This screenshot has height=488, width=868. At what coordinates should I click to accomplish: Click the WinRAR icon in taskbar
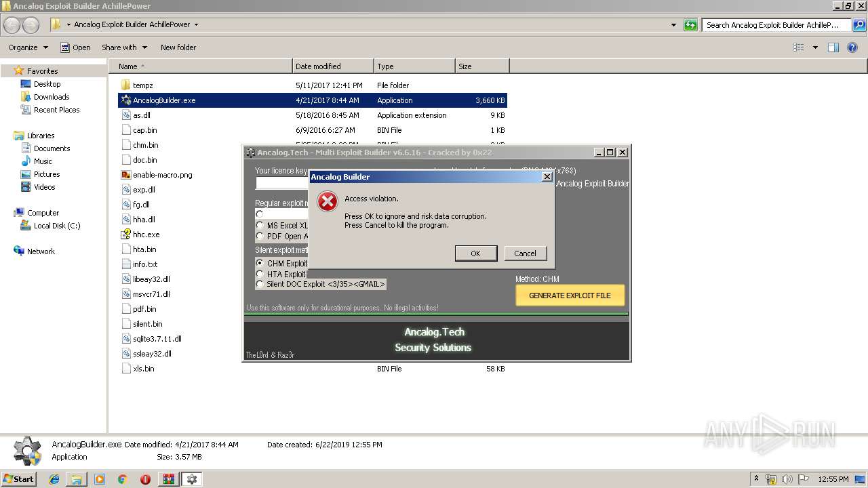point(168,479)
